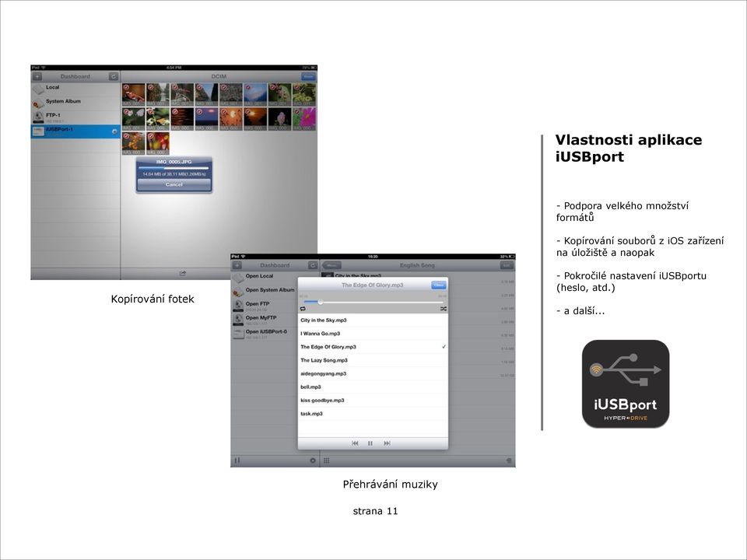Pause playback in the music player

[370, 443]
